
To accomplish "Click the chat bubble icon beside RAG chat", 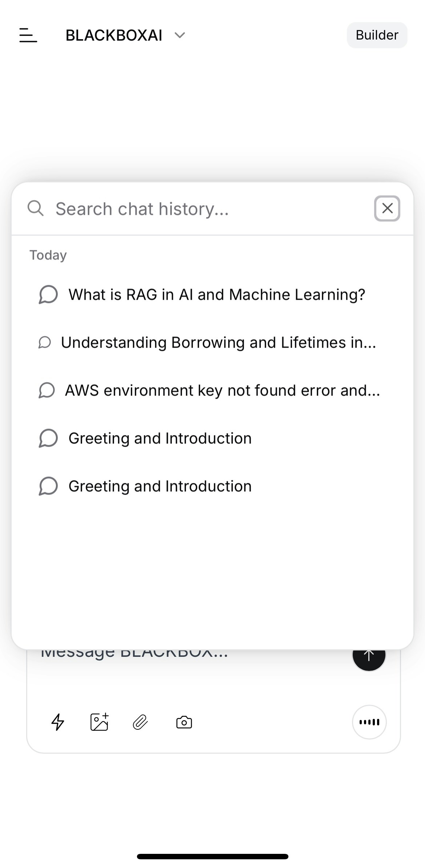I will (48, 294).
